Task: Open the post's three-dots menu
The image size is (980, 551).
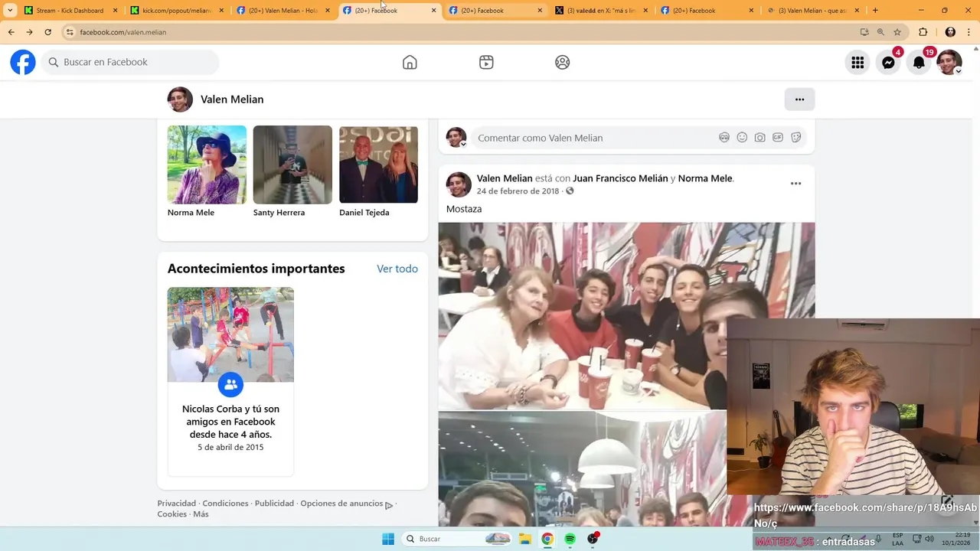Action: pyautogui.click(x=795, y=184)
